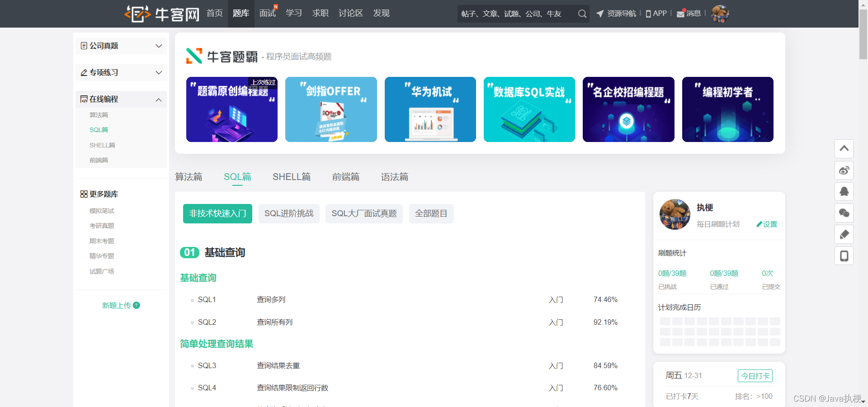Open 学习 in the top navigation
This screenshot has width=868, height=407.
[294, 13]
